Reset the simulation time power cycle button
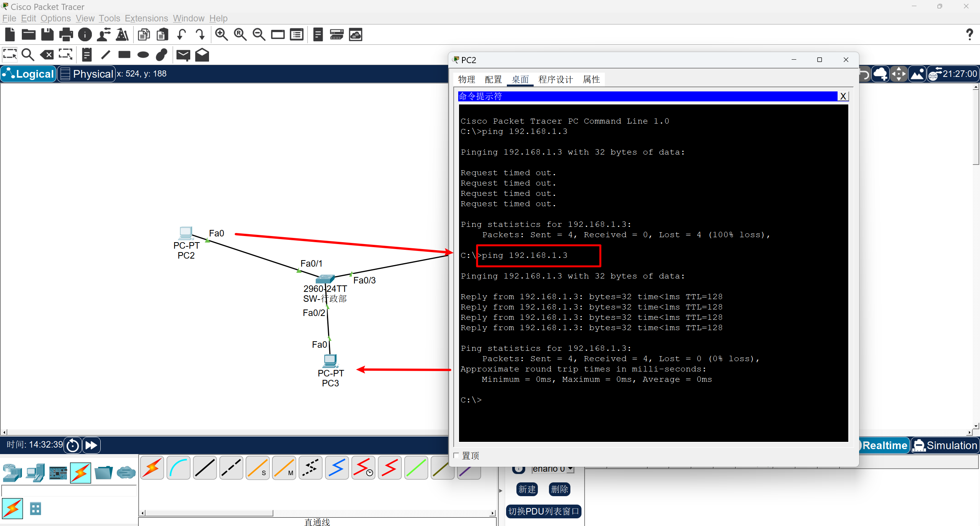Viewport: 980px width, 526px height. point(73,445)
